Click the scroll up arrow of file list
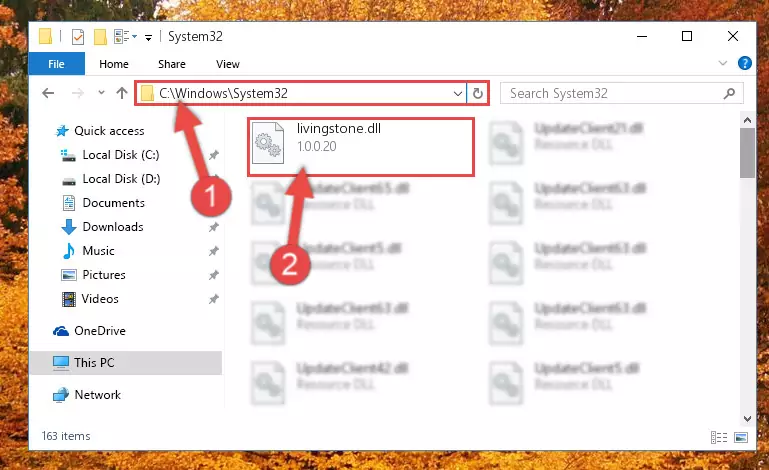 point(747,120)
